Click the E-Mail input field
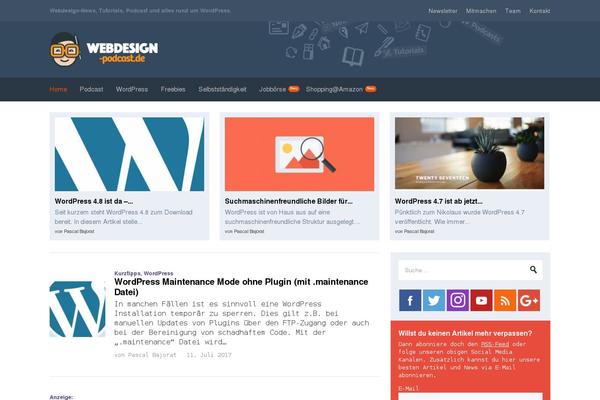 (470, 396)
